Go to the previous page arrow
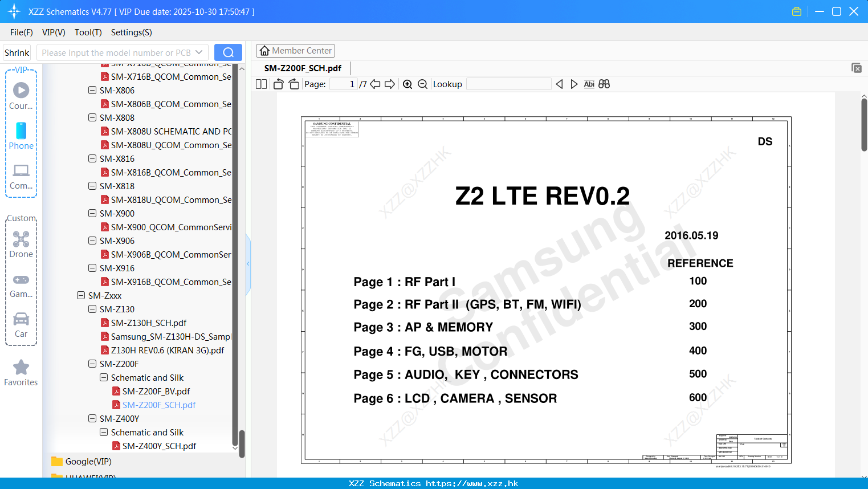The image size is (868, 489). [x=375, y=84]
